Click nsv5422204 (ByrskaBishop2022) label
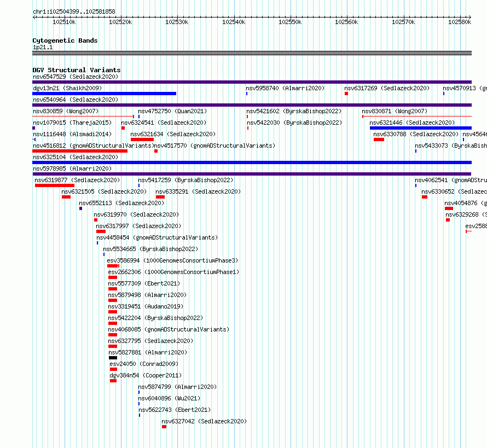Viewport: 487px width, 448px height. pyautogui.click(x=155, y=318)
